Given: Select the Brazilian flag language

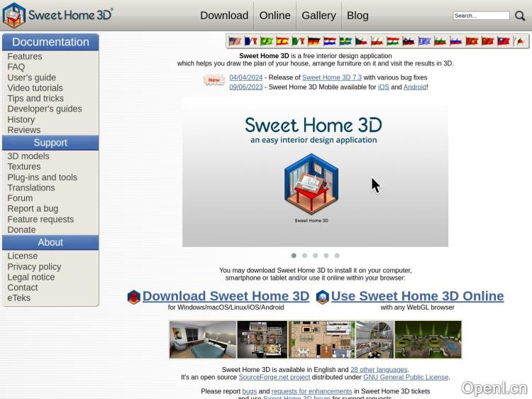Looking at the screenshot, I should tap(266, 41).
